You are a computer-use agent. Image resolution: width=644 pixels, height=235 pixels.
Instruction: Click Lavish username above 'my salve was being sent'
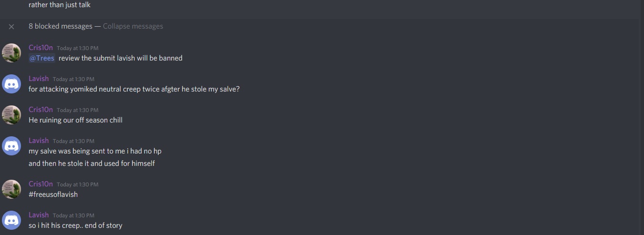39,141
